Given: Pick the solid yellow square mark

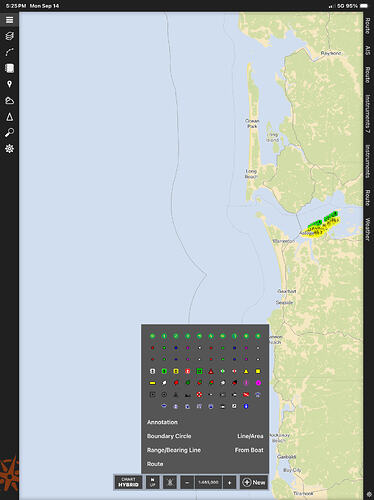Looking at the screenshot, I should pyautogui.click(x=258, y=371).
